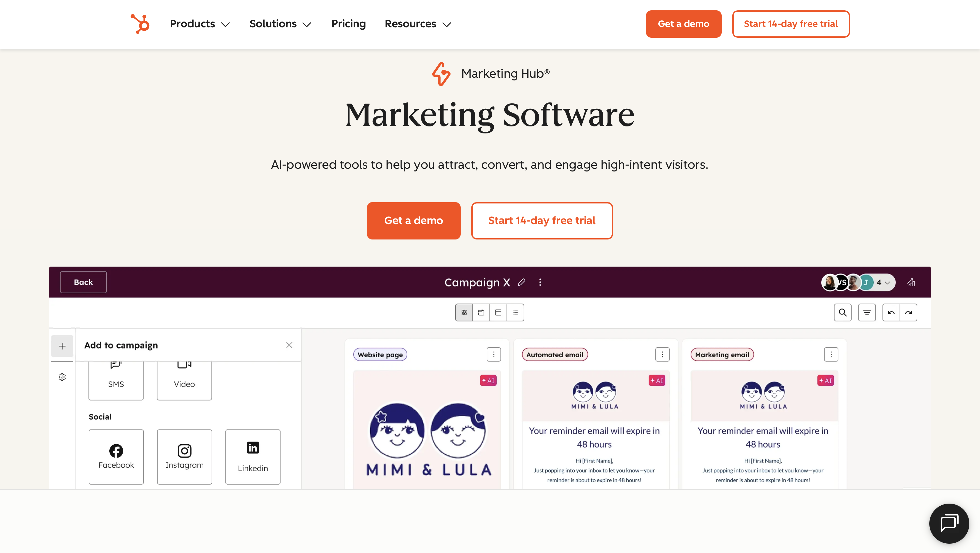Image resolution: width=980 pixels, height=553 pixels.
Task: Go to the Pricing page
Action: pos(348,24)
